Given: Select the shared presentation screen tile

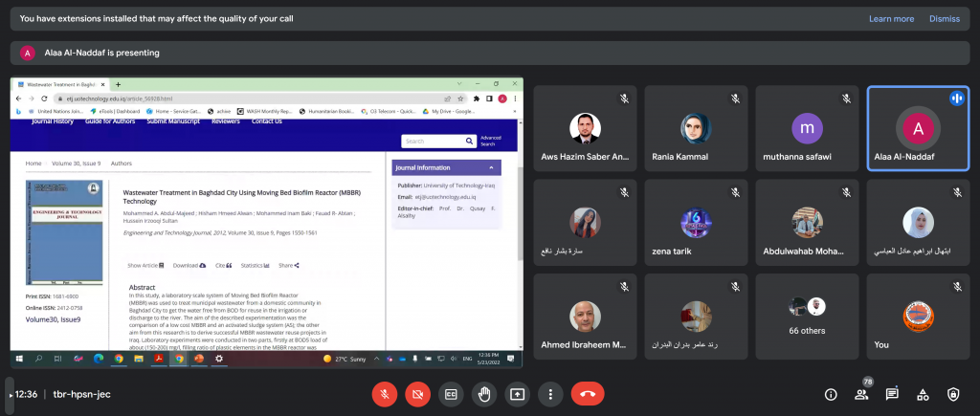Looking at the screenshot, I should [x=266, y=224].
